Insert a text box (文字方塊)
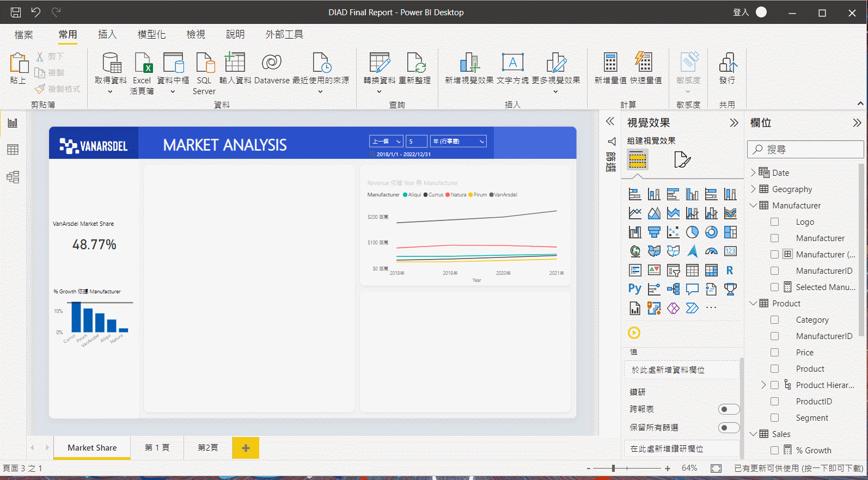868x480 pixels. 512,68
